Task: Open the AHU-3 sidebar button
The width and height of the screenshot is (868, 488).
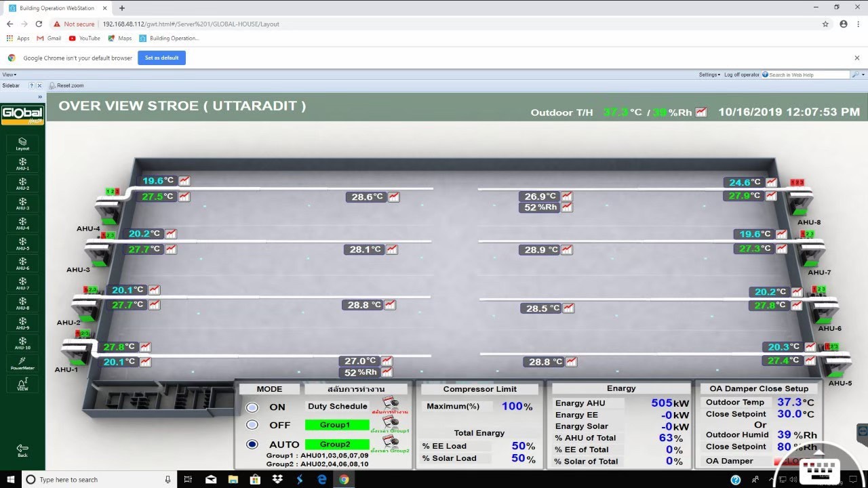Action: tap(22, 204)
